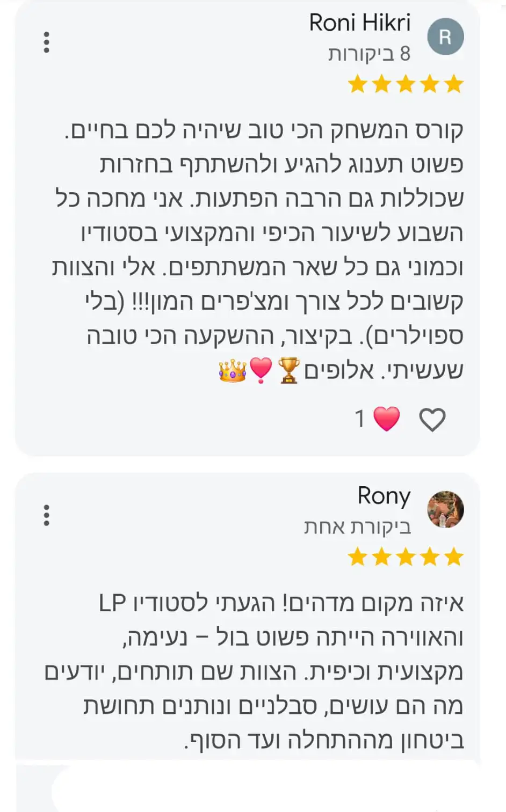The height and width of the screenshot is (812, 506).
Task: Open the options menu on Roni Hikri's review
Action: point(47,42)
